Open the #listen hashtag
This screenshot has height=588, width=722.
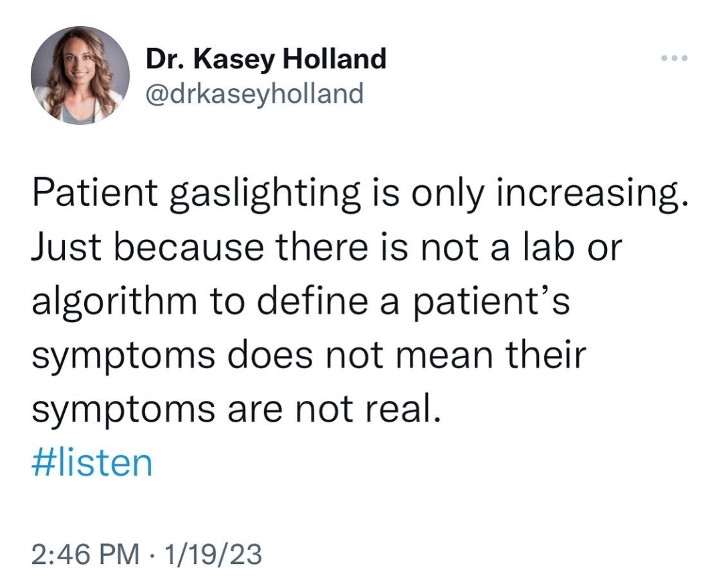pyautogui.click(x=92, y=463)
